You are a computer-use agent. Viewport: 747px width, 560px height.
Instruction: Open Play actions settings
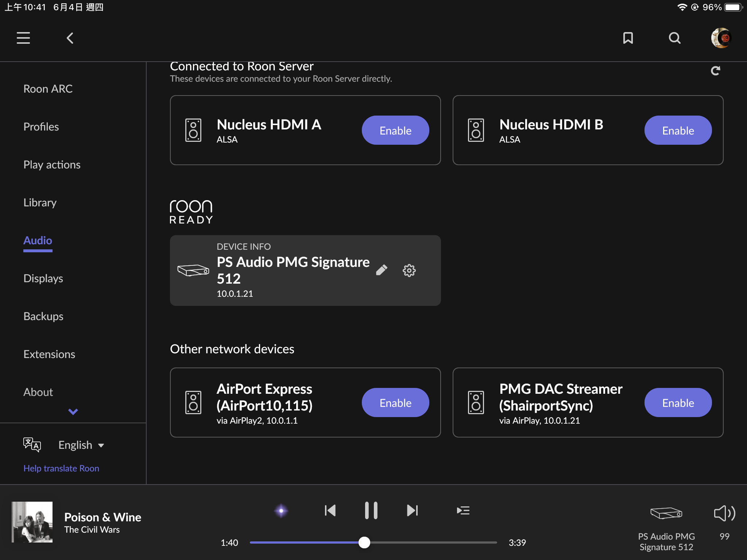click(52, 164)
